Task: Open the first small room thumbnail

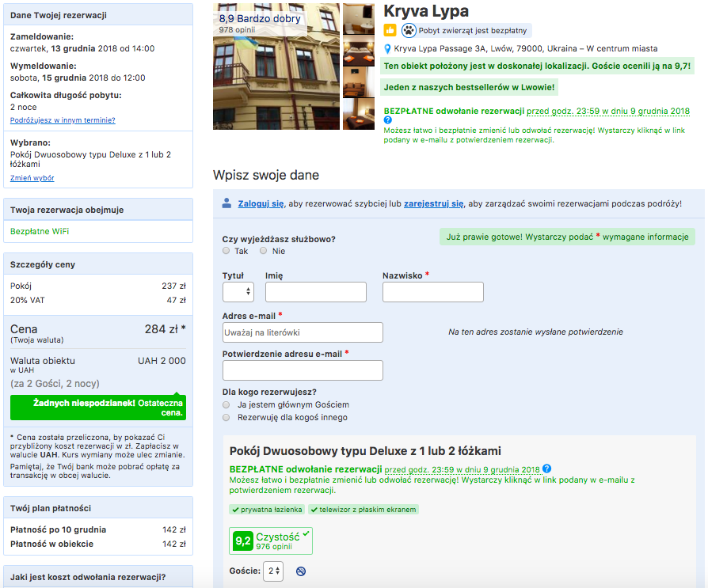Action: point(359,19)
